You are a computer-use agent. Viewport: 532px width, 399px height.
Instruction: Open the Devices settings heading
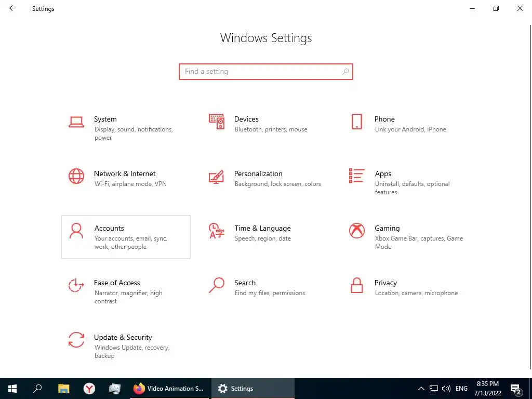246,119
